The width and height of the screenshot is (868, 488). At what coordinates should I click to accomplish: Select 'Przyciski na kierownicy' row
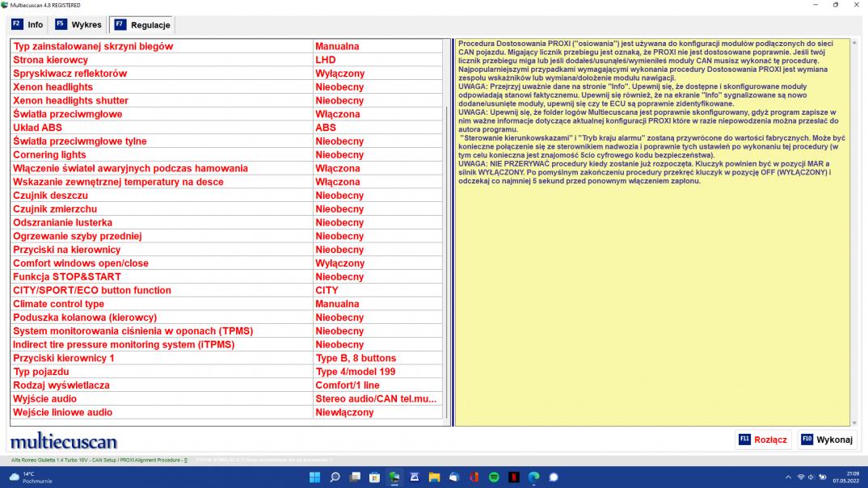226,250
